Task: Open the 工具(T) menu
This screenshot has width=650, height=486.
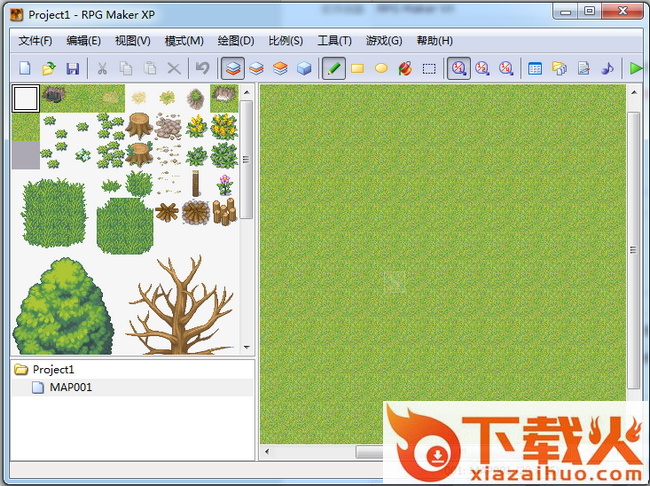Action: point(335,41)
